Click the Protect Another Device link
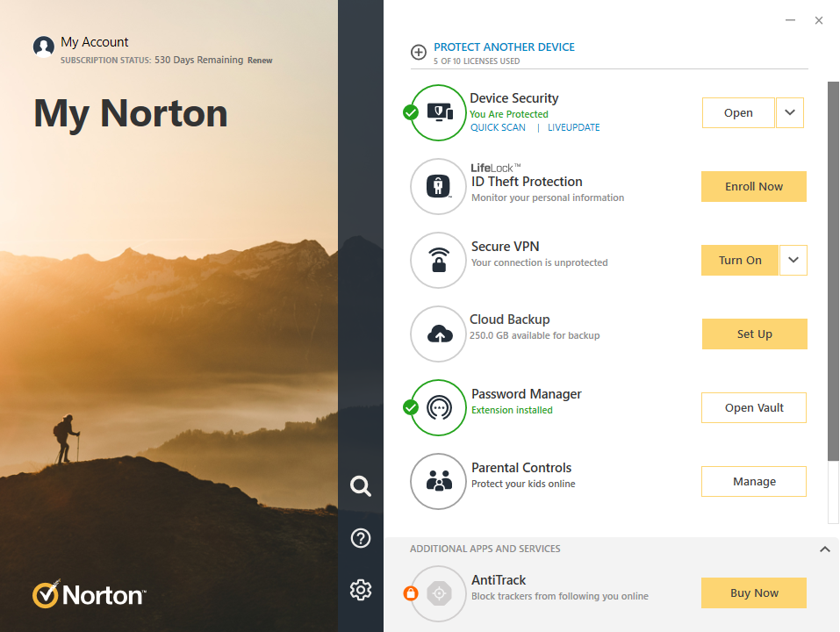The width and height of the screenshot is (840, 632). [x=504, y=47]
